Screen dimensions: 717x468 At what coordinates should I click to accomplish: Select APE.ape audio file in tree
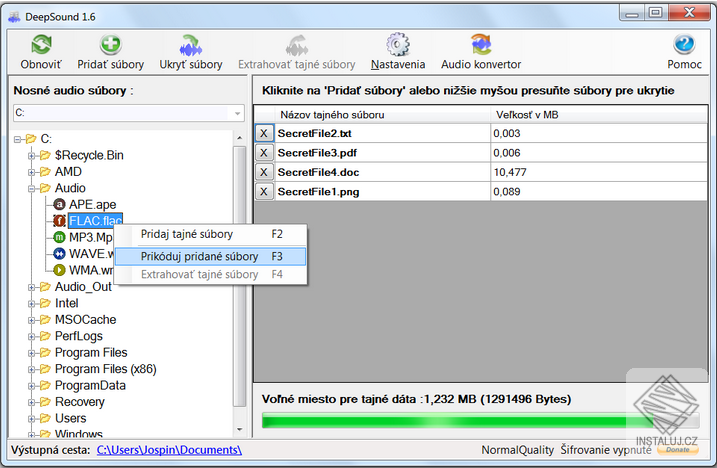point(92,204)
